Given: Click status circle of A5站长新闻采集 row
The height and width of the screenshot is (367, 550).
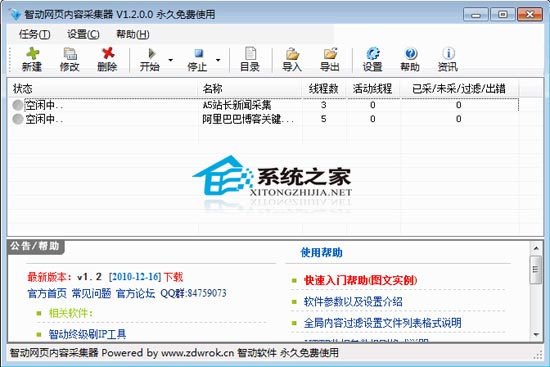Looking at the screenshot, I should coord(18,105).
